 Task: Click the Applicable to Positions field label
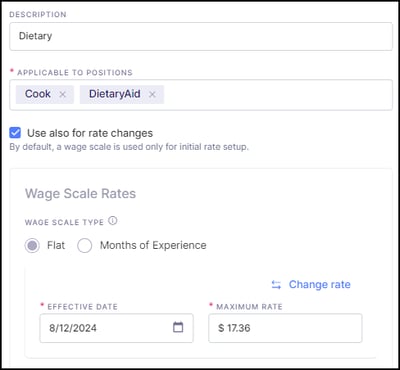pyautogui.click(x=75, y=73)
